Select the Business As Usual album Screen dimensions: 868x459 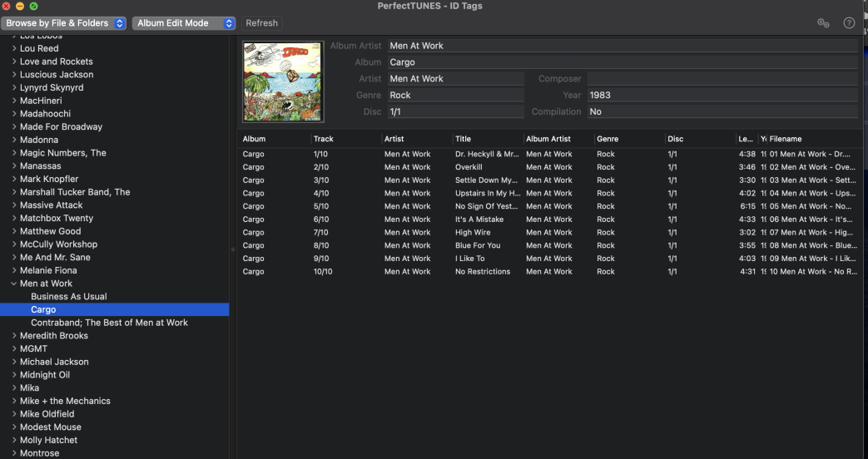click(69, 297)
